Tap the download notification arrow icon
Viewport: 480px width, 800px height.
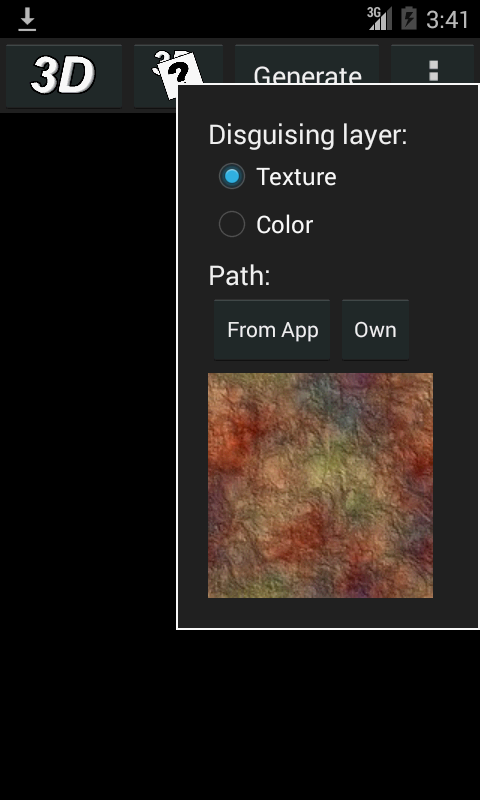pyautogui.click(x=27, y=19)
